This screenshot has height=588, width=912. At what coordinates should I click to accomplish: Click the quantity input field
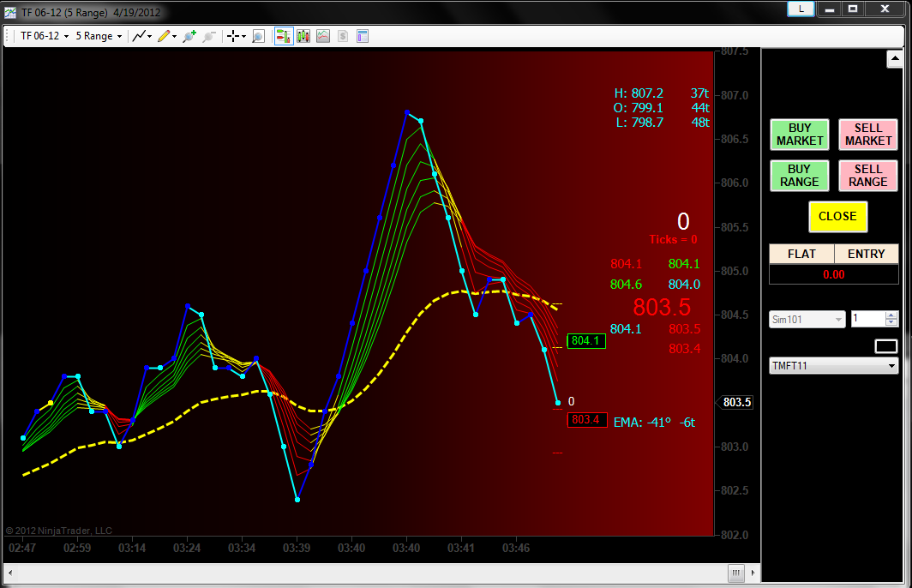(x=867, y=319)
